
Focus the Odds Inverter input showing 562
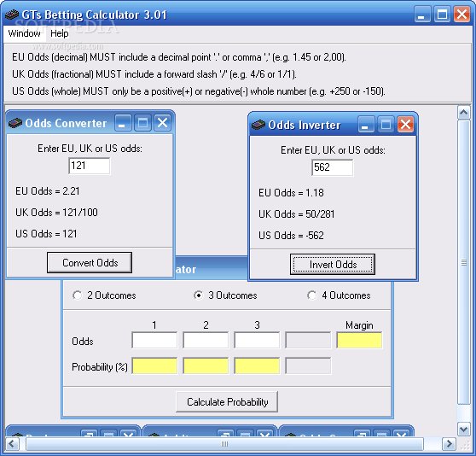[333, 167]
